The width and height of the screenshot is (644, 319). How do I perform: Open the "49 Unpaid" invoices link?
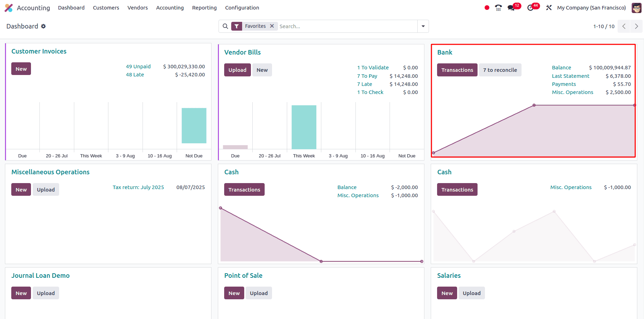138,66
